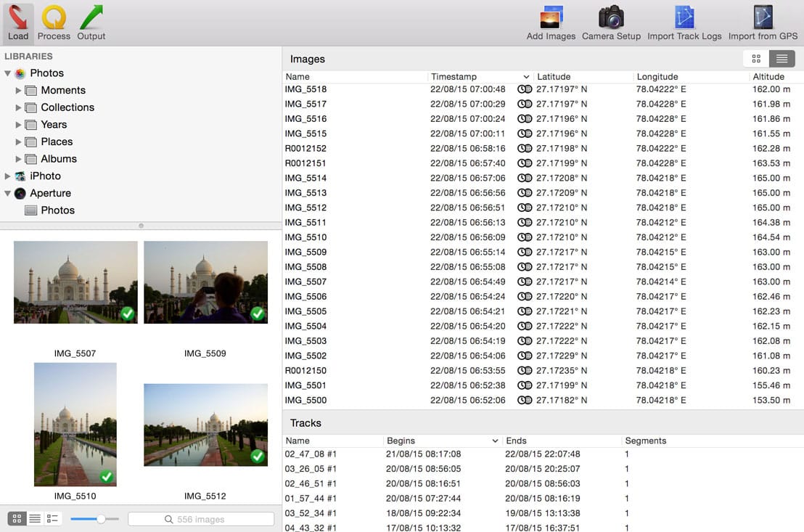Viewport: 804px width, 532px height.
Task: Click the image search field
Action: pos(201,519)
